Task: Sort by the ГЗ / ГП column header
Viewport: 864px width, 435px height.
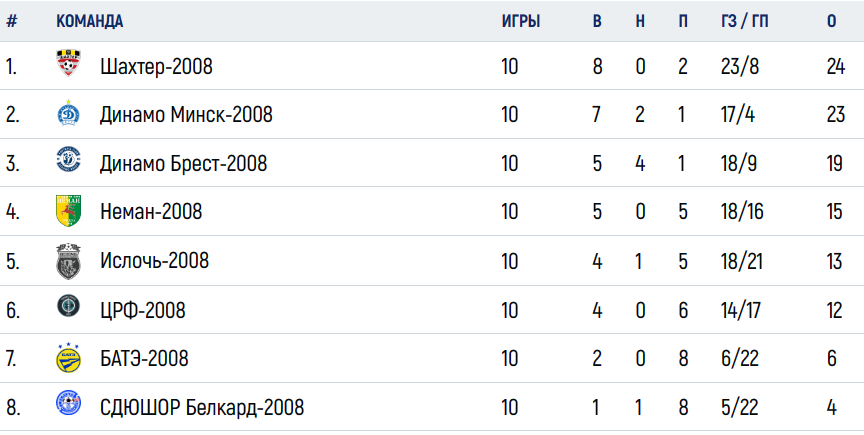Action: pos(744,21)
